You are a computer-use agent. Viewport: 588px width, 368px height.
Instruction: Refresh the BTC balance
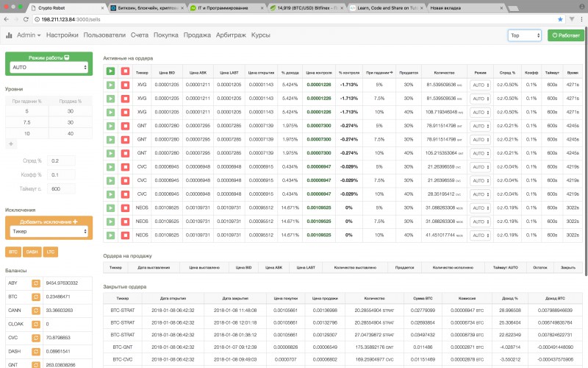tap(36, 297)
